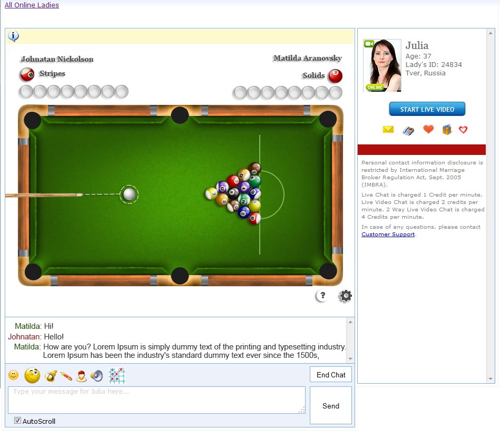Screen dimensions: 500x448
Task: Click Matilda's Hi! chat message
Action: (49, 326)
